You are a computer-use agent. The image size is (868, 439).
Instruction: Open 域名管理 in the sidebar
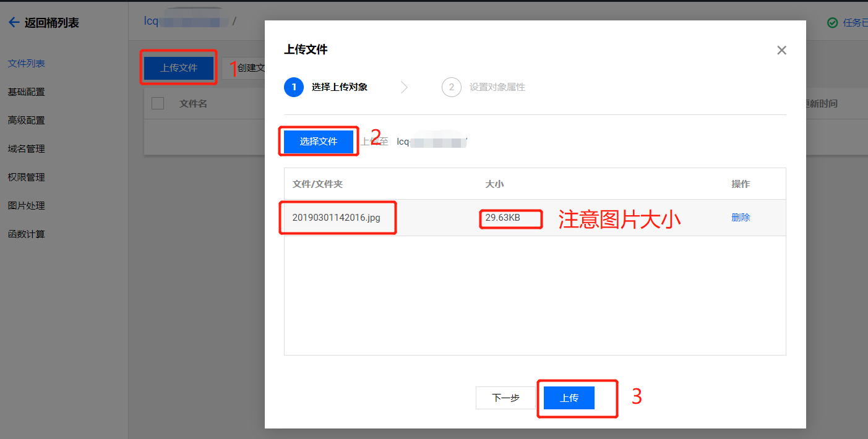pos(25,148)
